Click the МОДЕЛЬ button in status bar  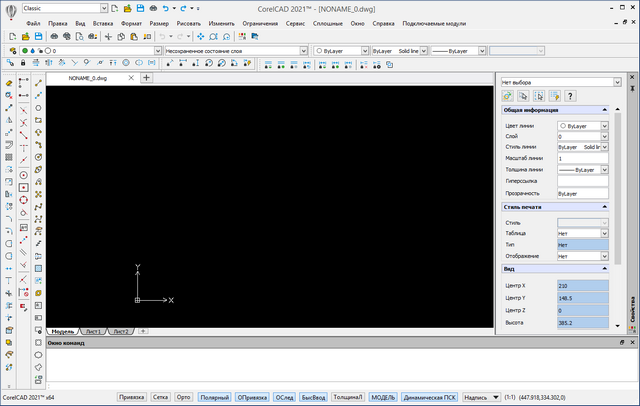pos(383,396)
